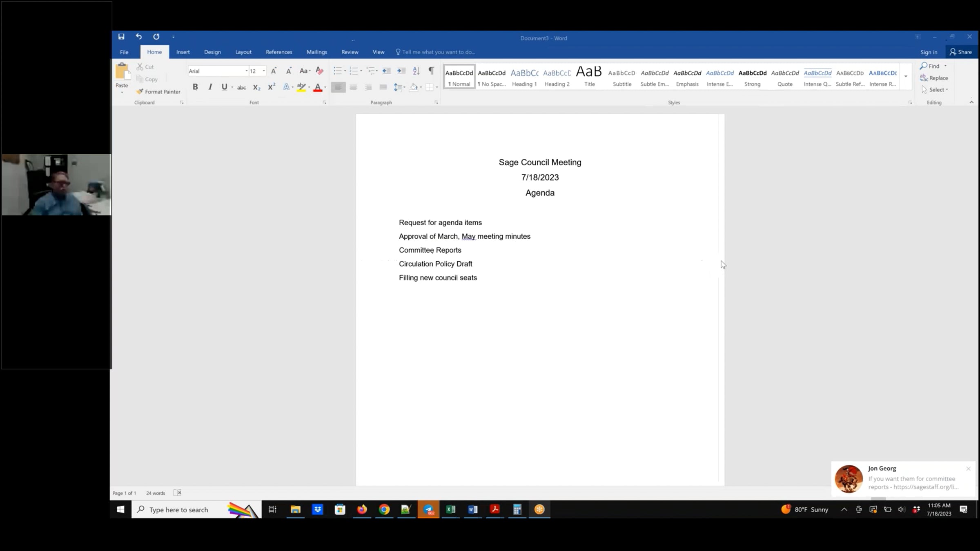Select the Format Painter tool
980x551 pixels.
(158, 92)
